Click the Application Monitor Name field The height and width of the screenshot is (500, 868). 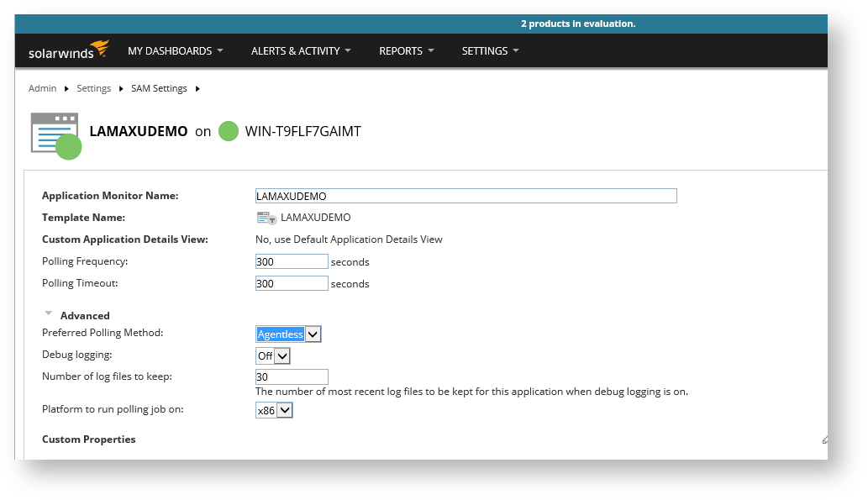[466, 196]
